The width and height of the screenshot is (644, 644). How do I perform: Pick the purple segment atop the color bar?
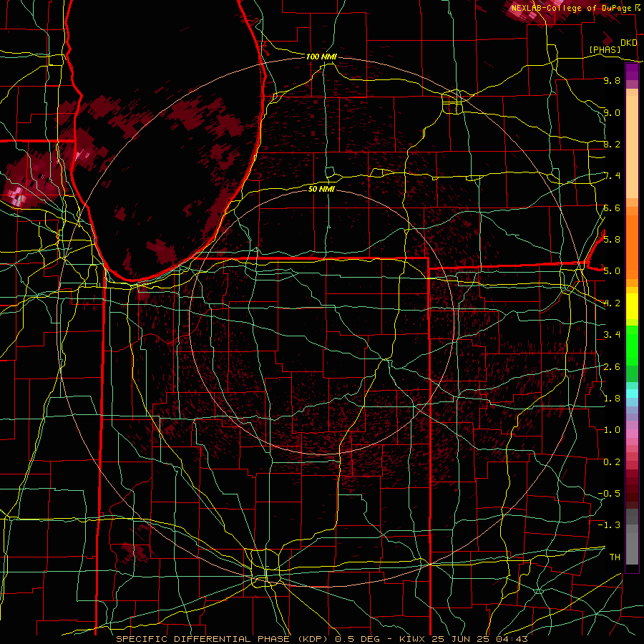pyautogui.click(x=632, y=72)
